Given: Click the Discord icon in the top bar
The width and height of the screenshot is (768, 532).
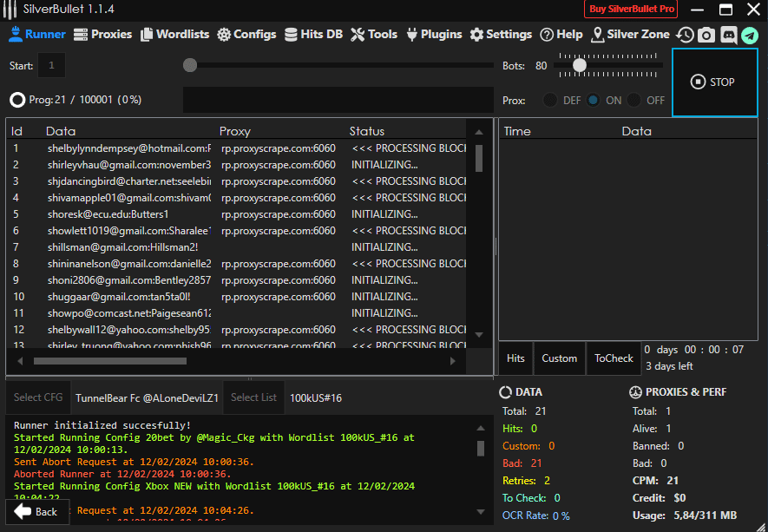Looking at the screenshot, I should point(728,35).
